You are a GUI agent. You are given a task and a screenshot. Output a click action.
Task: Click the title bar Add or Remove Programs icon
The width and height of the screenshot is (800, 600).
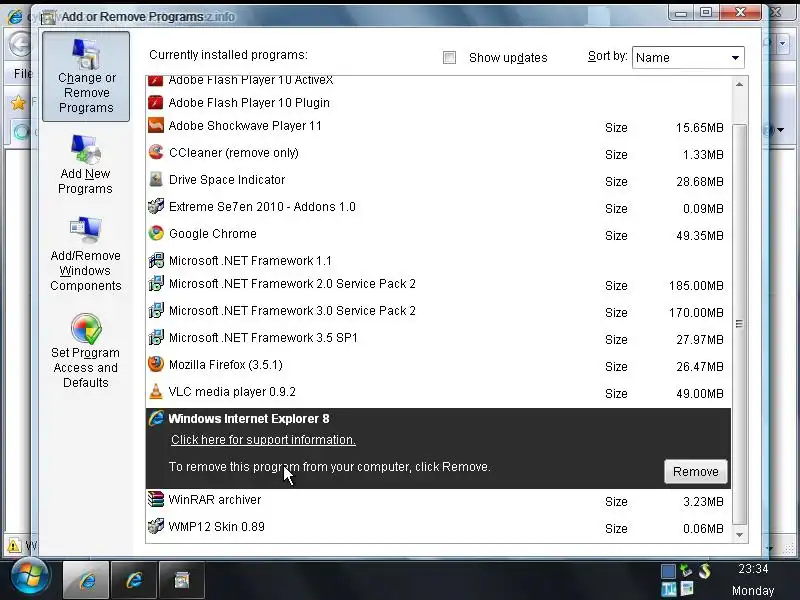pos(49,17)
